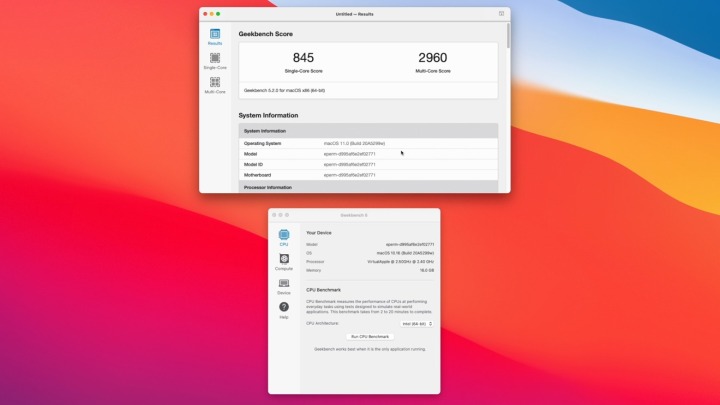
Task: Click the Processor label in Your Device
Action: tap(315, 262)
